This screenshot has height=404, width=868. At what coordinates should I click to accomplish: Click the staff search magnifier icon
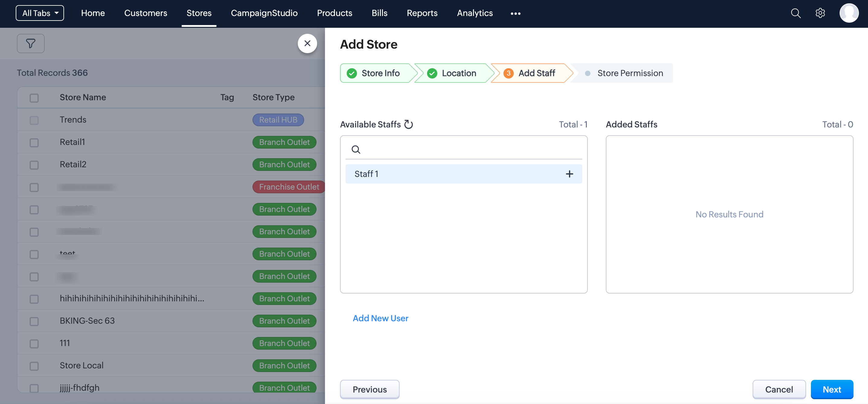coord(356,149)
